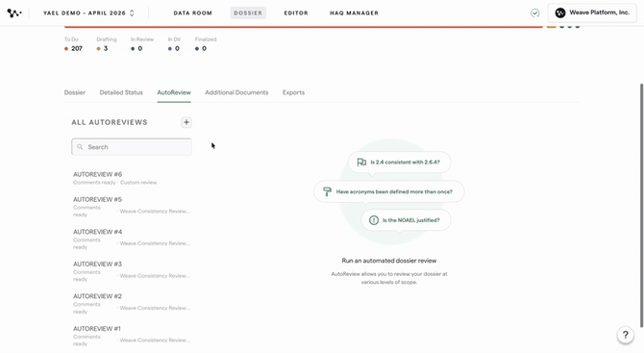Open AutoReview #3 in the list
644x353 pixels.
[132, 271]
